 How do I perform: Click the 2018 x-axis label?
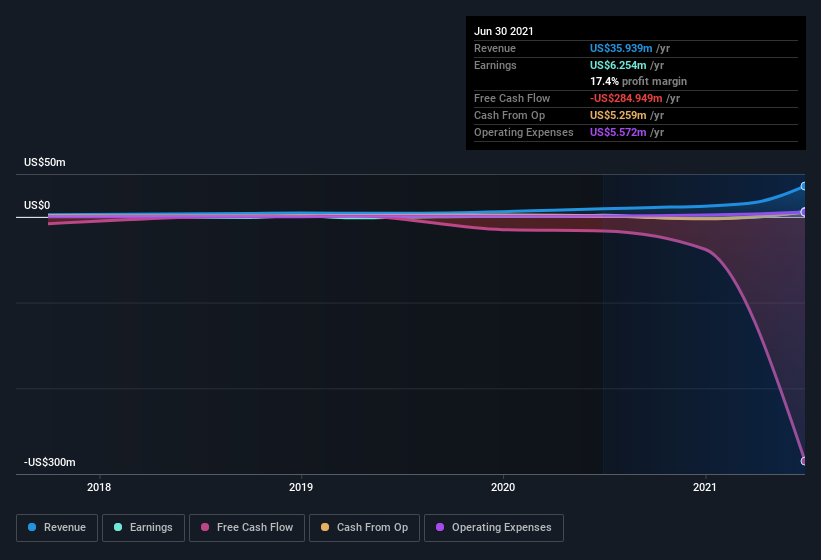(x=99, y=487)
